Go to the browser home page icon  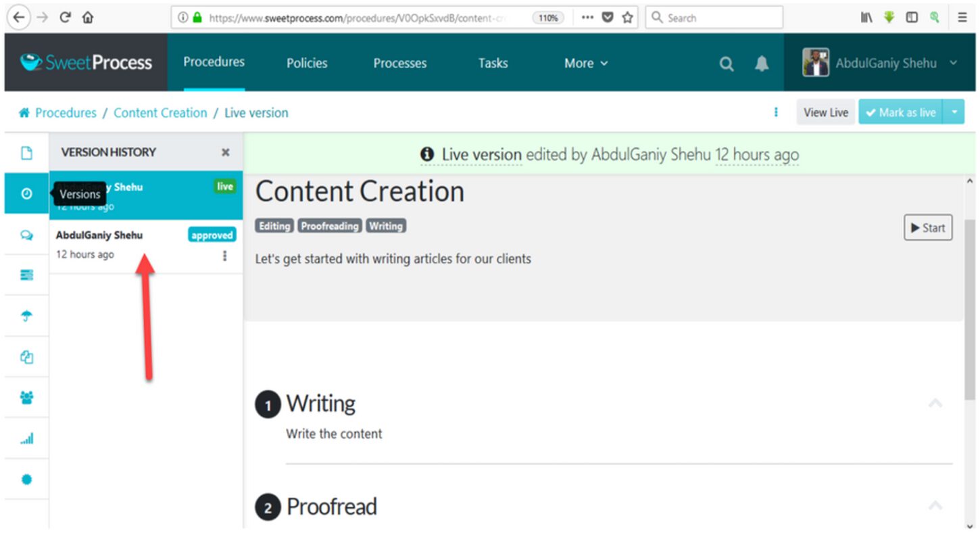point(87,18)
